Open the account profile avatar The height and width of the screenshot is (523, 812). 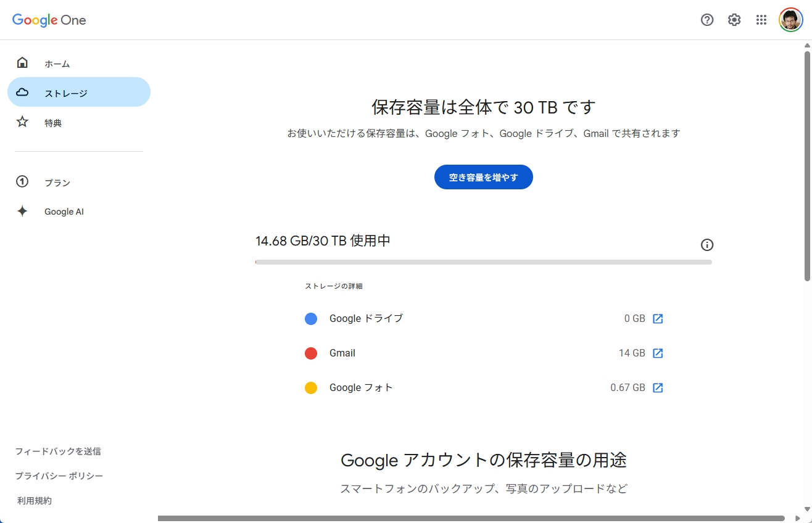790,20
